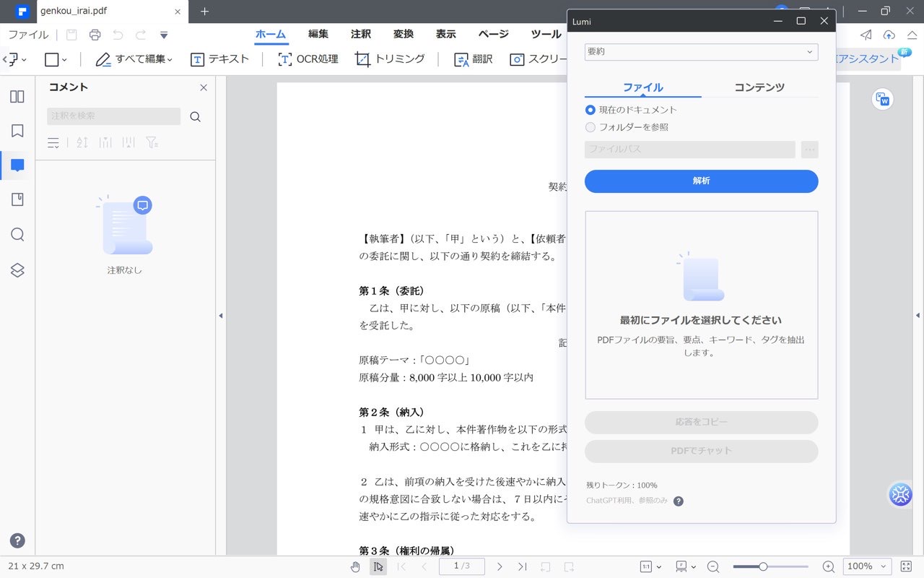Select 現在のドキュメント option
The height and width of the screenshot is (578, 924).
coord(590,109)
